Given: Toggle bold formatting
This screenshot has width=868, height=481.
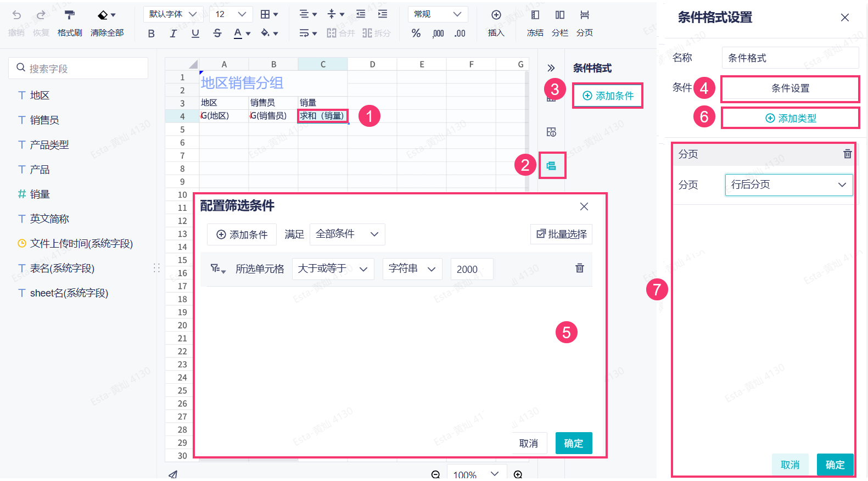Looking at the screenshot, I should pyautogui.click(x=152, y=33).
